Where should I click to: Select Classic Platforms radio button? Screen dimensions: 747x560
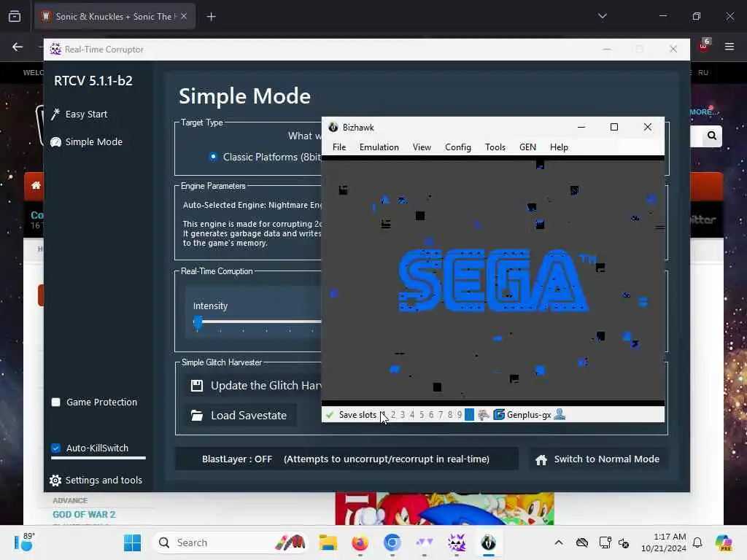(x=213, y=157)
